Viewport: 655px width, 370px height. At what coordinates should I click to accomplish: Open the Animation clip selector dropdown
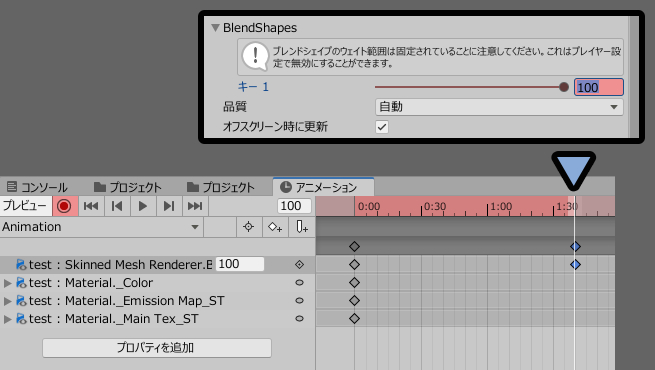101,227
